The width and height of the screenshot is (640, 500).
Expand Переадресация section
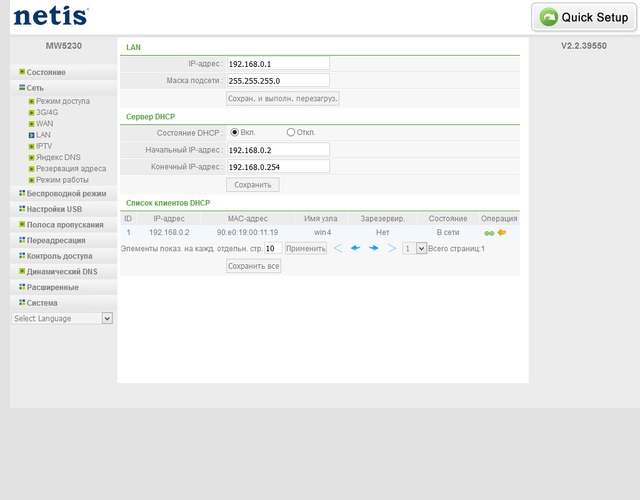click(x=56, y=240)
